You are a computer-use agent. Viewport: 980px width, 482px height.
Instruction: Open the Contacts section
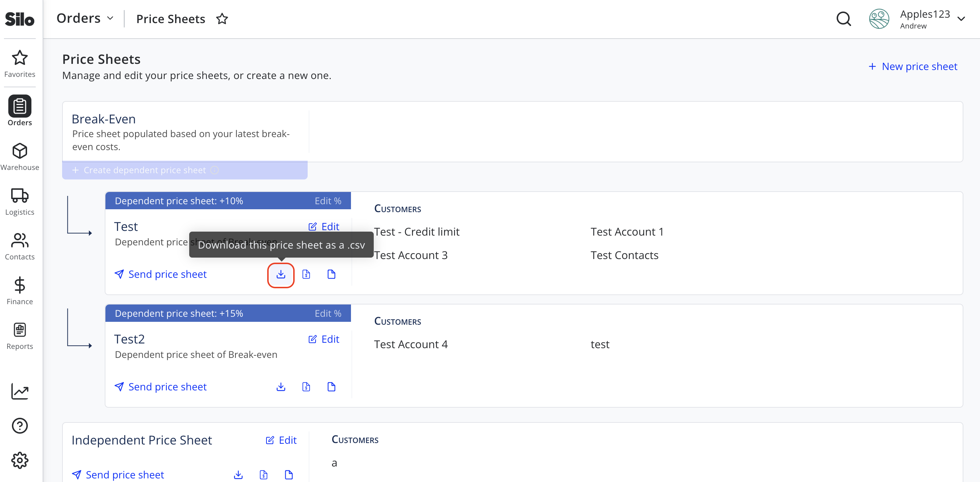pos(19,247)
